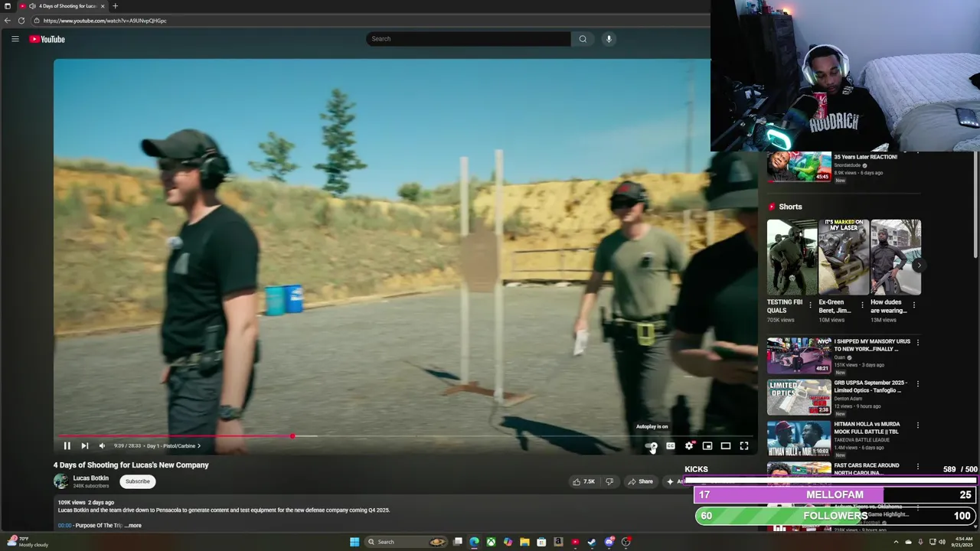Jump to 00:00 Purpose Of The Trip timestamp
This screenshot has height=551, width=980.
coord(64,525)
